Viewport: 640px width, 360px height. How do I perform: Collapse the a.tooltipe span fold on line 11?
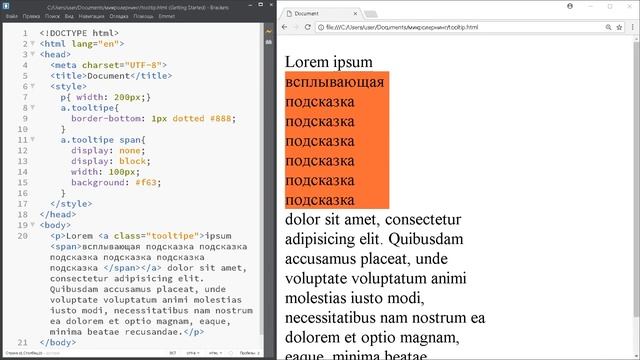(x=33, y=140)
